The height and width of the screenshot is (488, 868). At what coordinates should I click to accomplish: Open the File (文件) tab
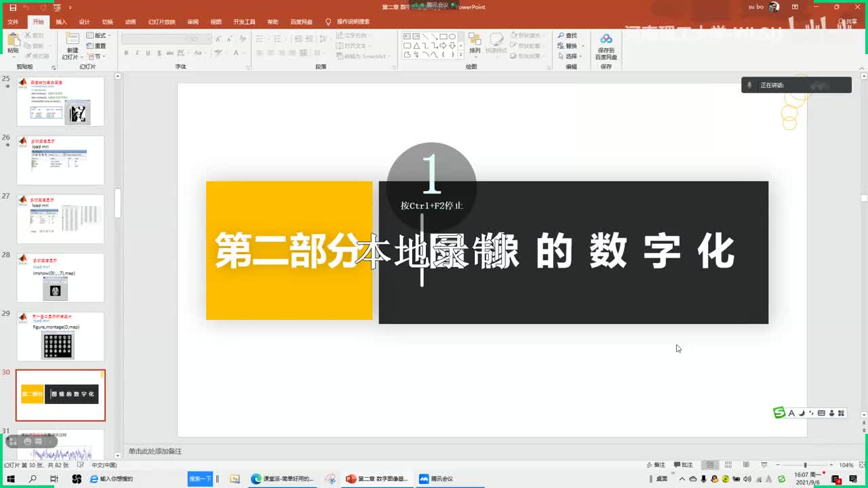coord(13,22)
